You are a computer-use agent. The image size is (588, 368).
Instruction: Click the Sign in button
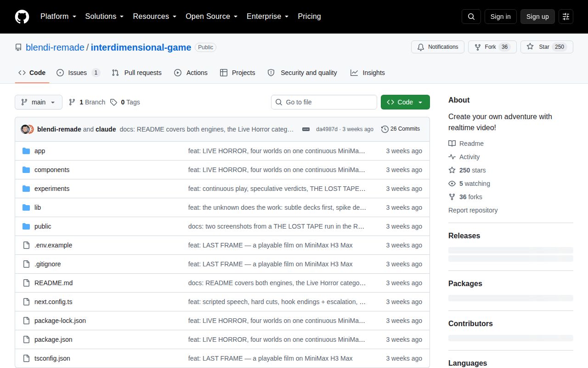tap(500, 17)
